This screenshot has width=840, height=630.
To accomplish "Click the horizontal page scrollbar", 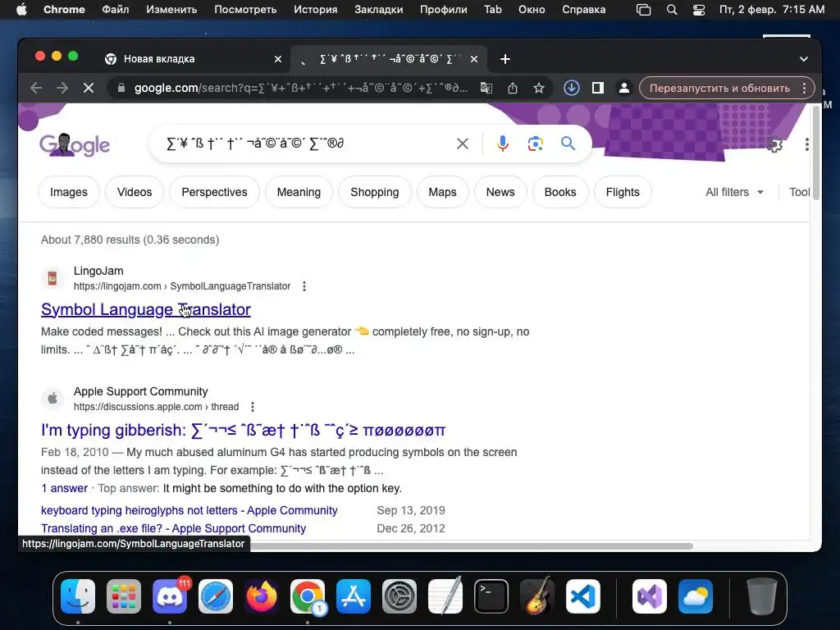I will (472, 546).
